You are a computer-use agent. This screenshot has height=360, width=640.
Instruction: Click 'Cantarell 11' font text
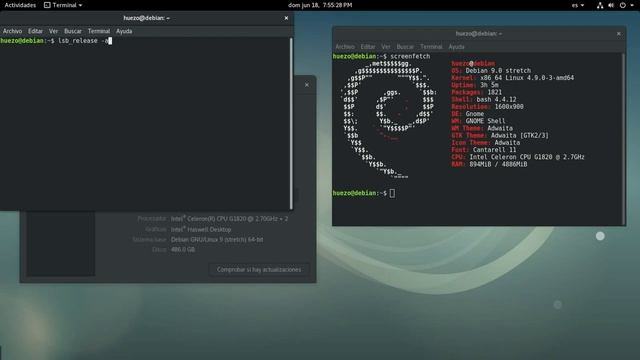pos(494,150)
